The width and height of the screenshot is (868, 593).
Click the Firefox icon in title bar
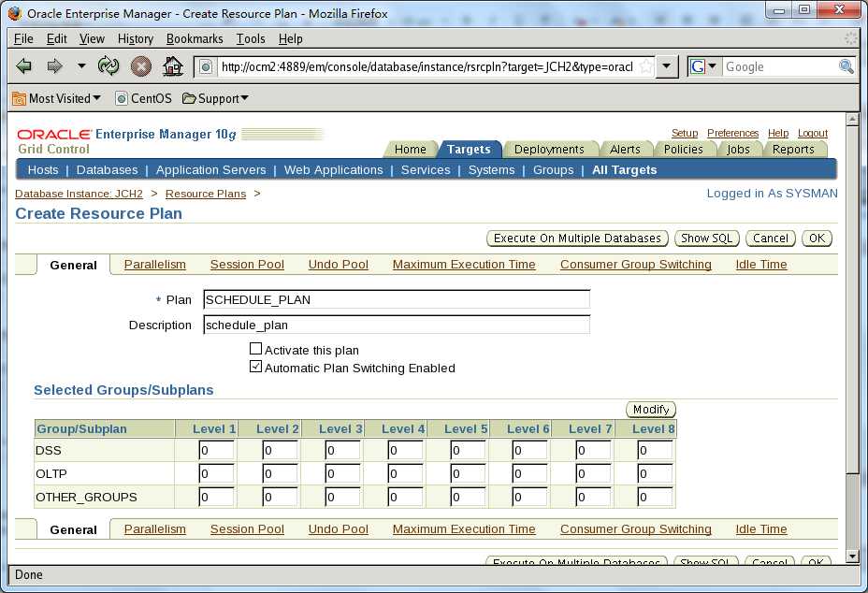click(15, 13)
